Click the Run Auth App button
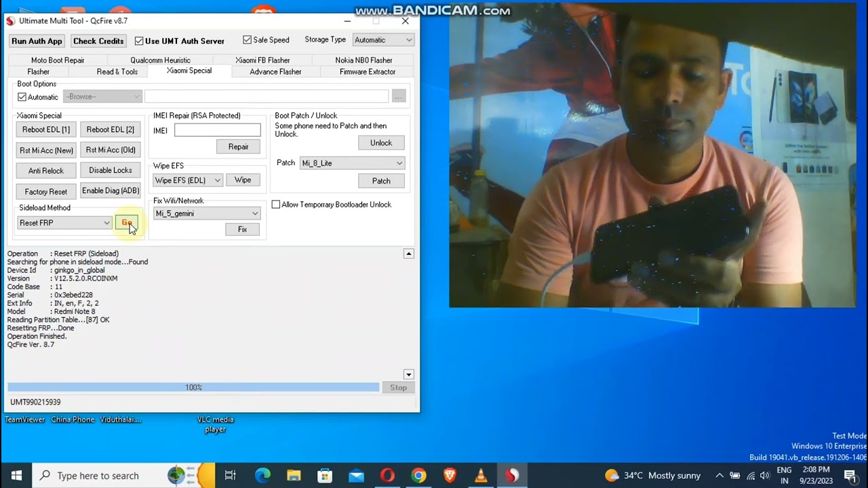Viewport: 868px width, 488px height. [37, 41]
